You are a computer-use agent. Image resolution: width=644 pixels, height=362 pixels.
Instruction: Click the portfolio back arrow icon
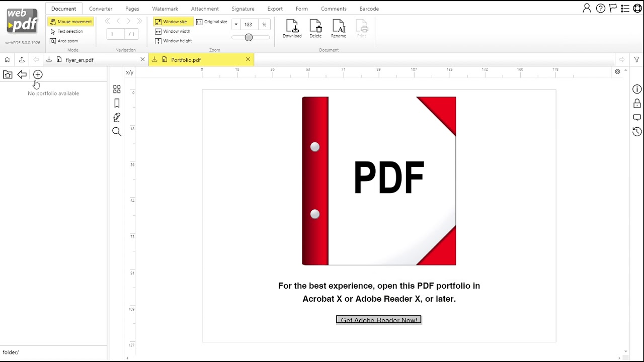coord(22,74)
